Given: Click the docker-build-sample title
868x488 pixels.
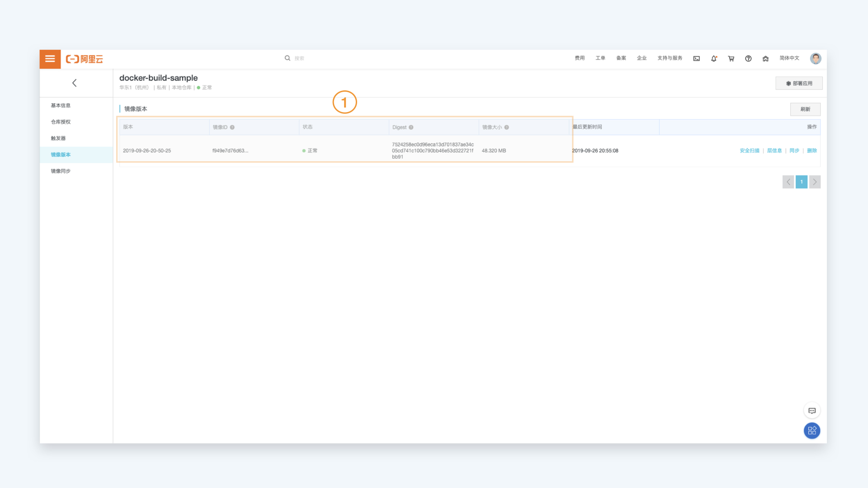Looking at the screenshot, I should [x=158, y=78].
